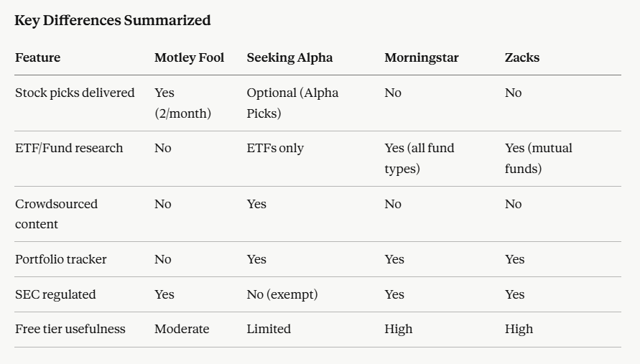
Task: Click the "SEC regulated" row label
Action: pos(55,294)
